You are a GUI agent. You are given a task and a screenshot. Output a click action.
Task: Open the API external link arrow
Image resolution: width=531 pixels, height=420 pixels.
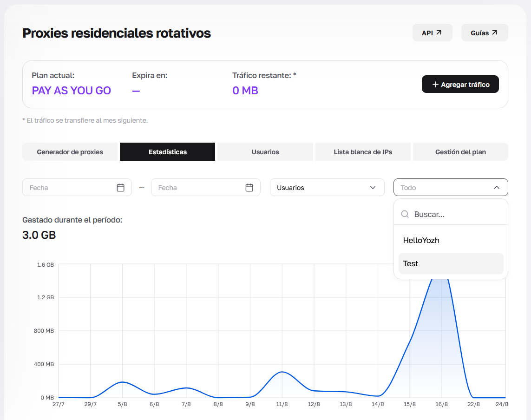[x=439, y=33]
